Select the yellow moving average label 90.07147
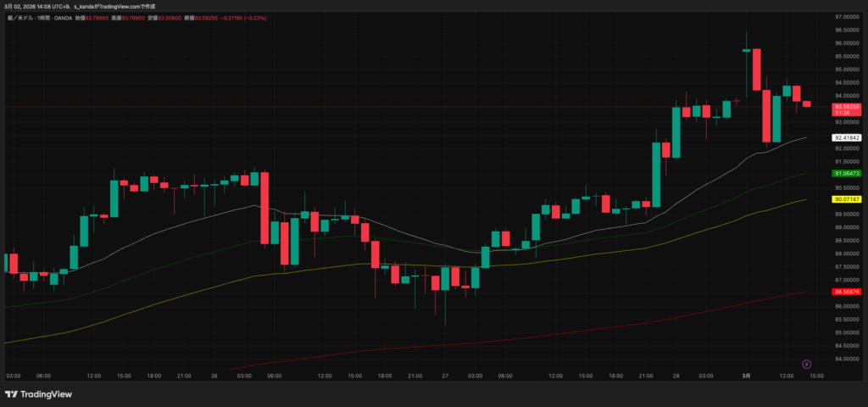Screen dimensions: 868x407 click(846, 198)
